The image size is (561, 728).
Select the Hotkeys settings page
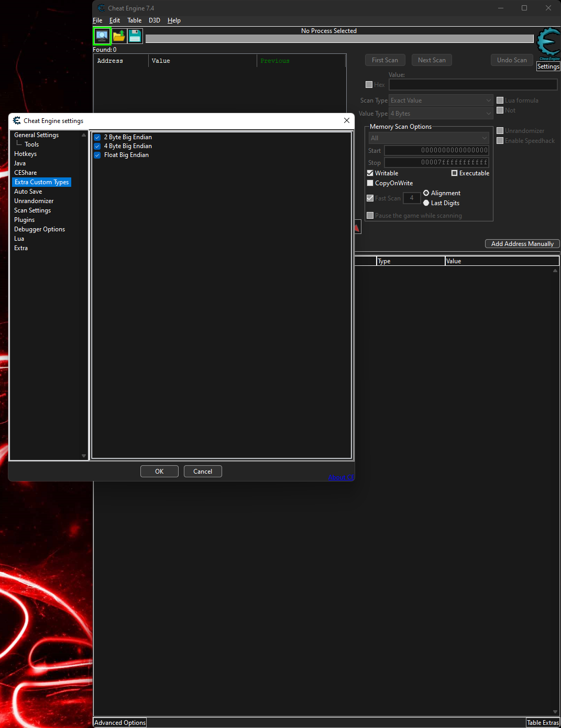click(x=25, y=154)
